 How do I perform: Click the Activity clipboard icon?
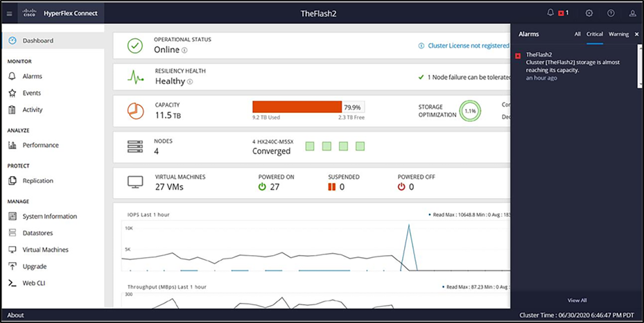12,110
